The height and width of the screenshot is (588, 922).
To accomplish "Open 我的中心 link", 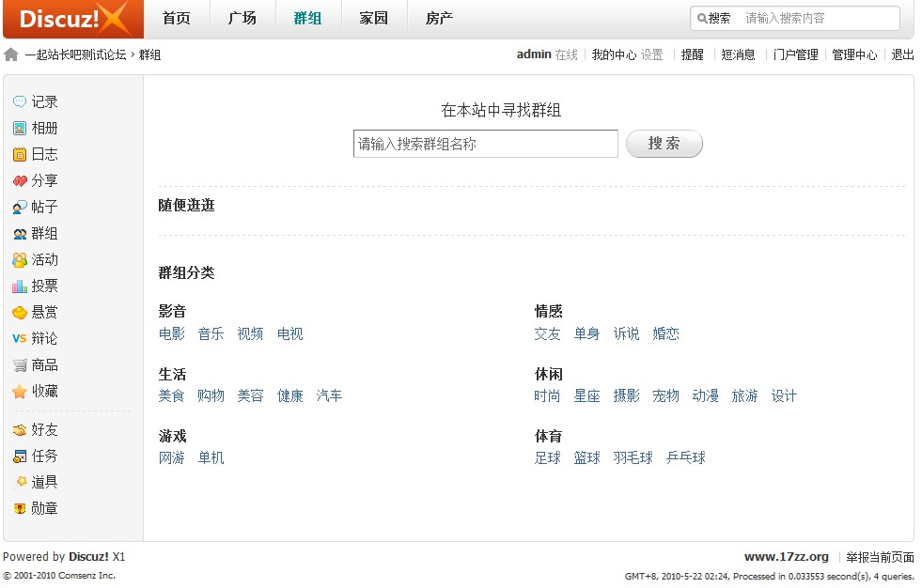I will point(614,54).
